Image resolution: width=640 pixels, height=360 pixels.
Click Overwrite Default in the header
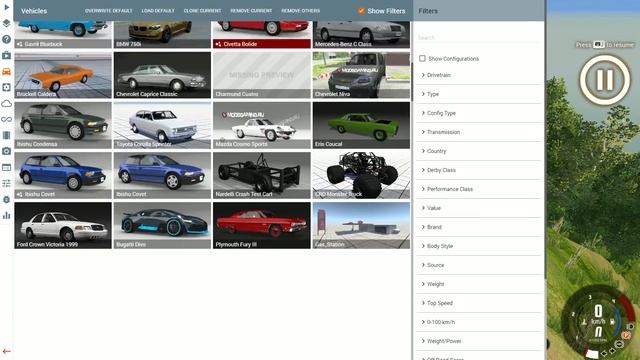point(109,11)
